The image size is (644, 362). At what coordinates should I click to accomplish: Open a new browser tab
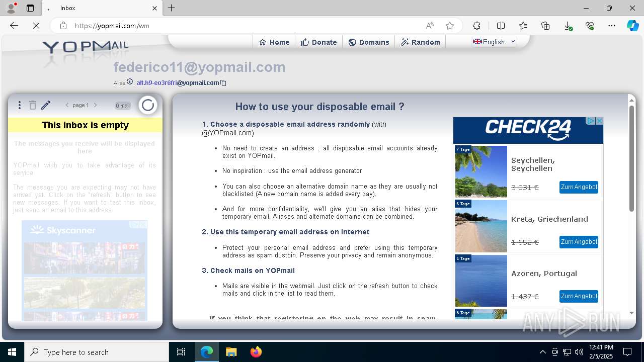(x=172, y=8)
